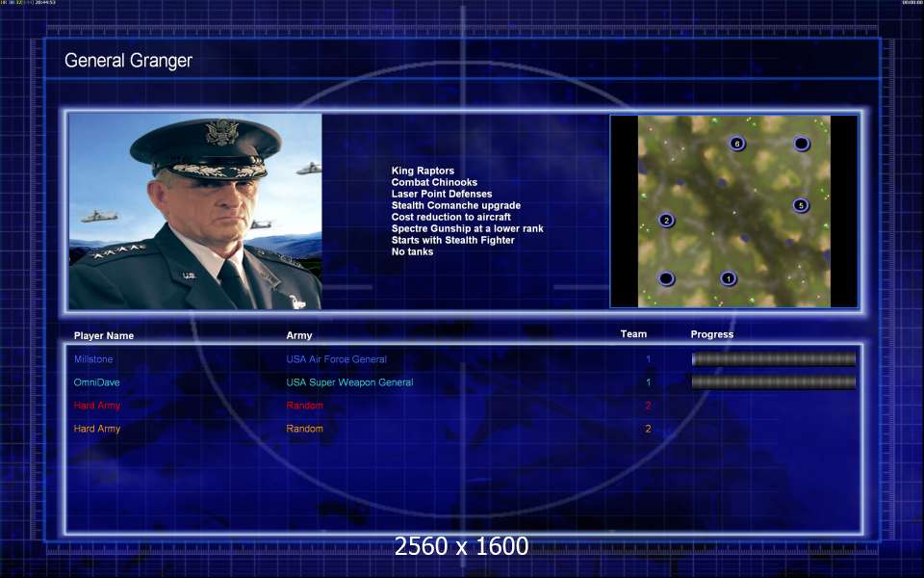
Task: Select start position marker 2 on minimap
Action: 666,220
